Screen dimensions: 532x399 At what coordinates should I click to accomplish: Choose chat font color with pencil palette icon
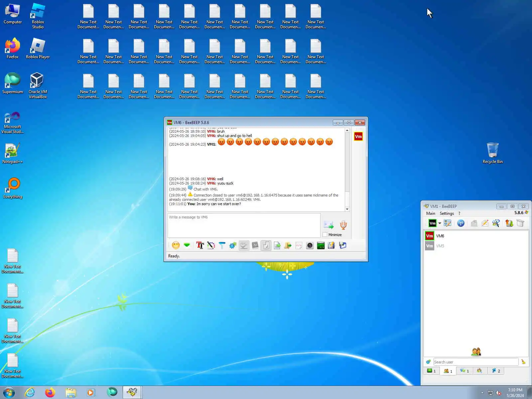click(x=211, y=245)
